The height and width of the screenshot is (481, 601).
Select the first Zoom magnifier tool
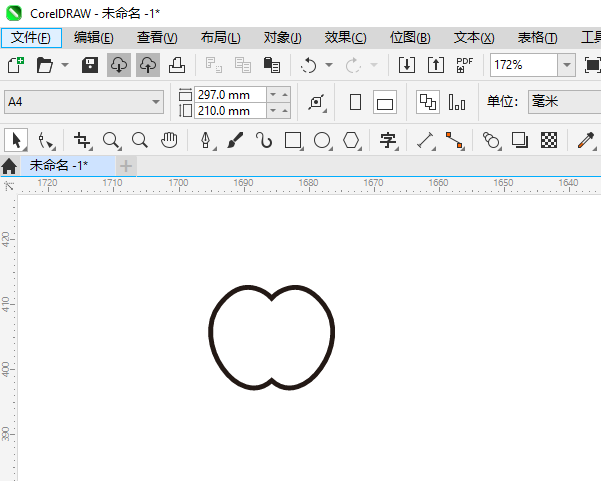point(112,141)
